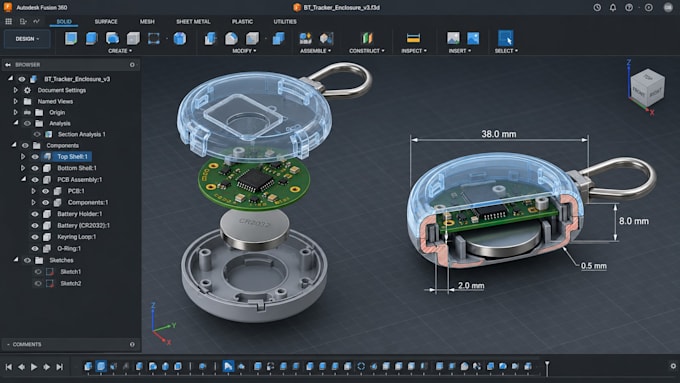Toggle Keyring Loop:1 visibility
Viewport: 680px width, 383px height.
coord(35,237)
